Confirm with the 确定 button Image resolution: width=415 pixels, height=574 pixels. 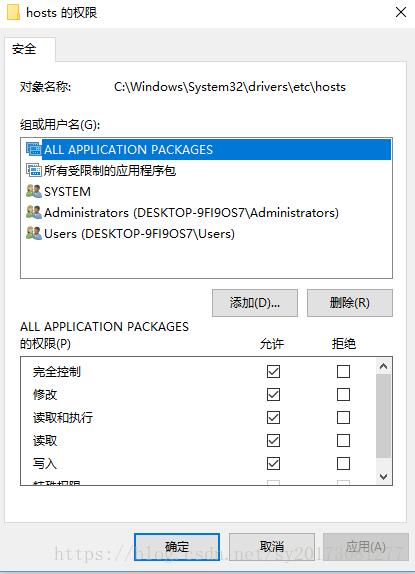pos(177,547)
